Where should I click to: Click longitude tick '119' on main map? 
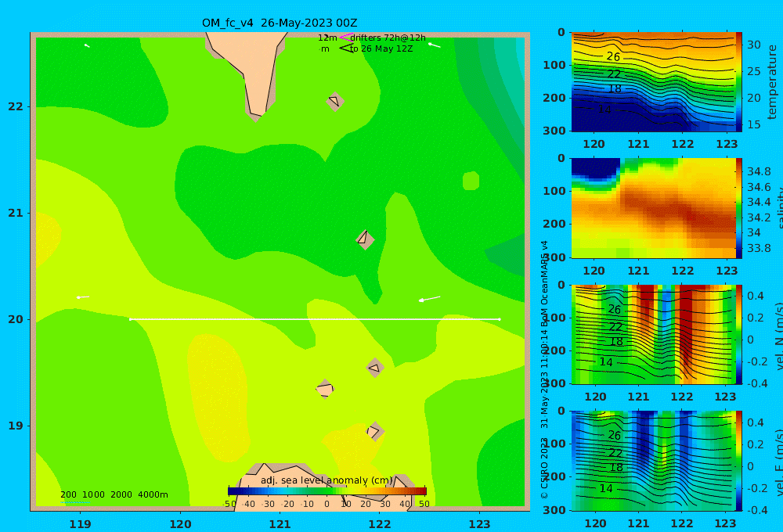click(x=80, y=524)
